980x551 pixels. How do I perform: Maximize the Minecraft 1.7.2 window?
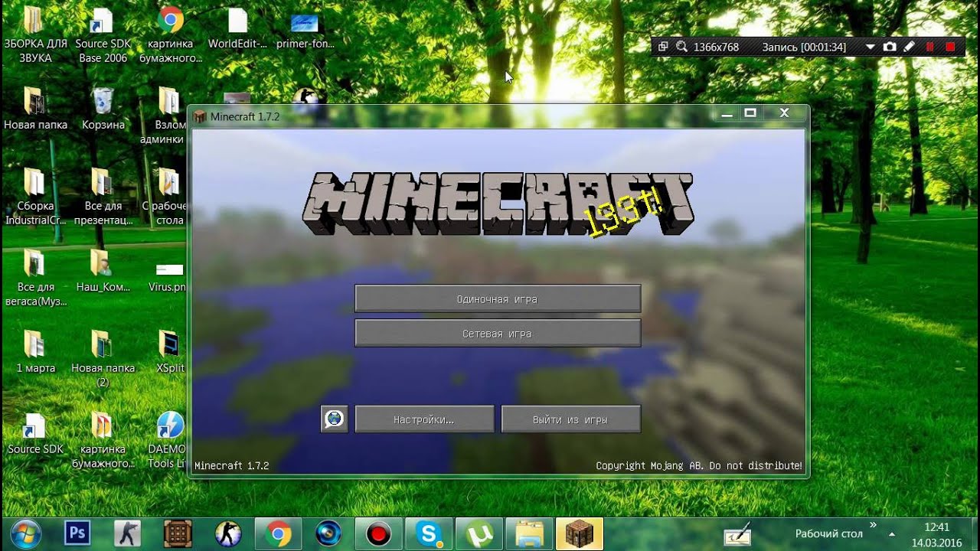750,113
